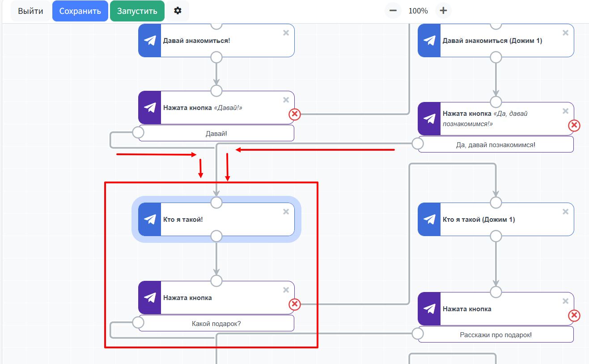
Task: Click top input connector of Кто я такой! block
Action: (x=216, y=203)
